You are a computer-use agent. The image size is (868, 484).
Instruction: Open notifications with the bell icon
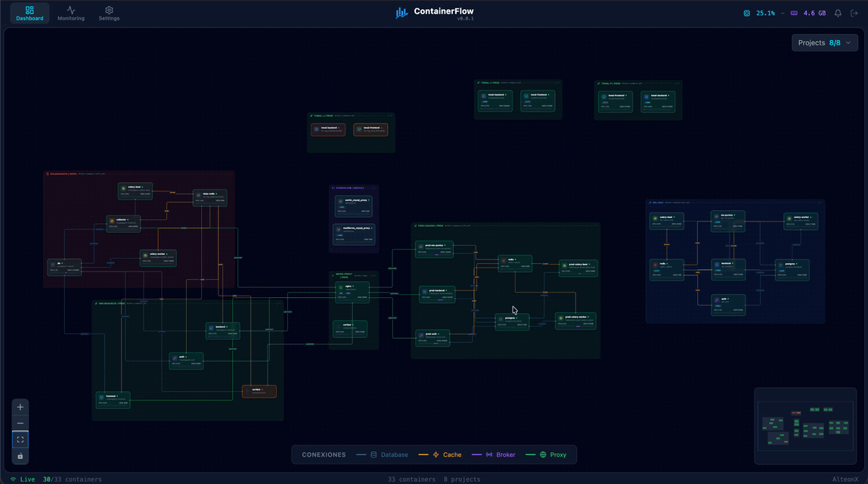pyautogui.click(x=838, y=14)
